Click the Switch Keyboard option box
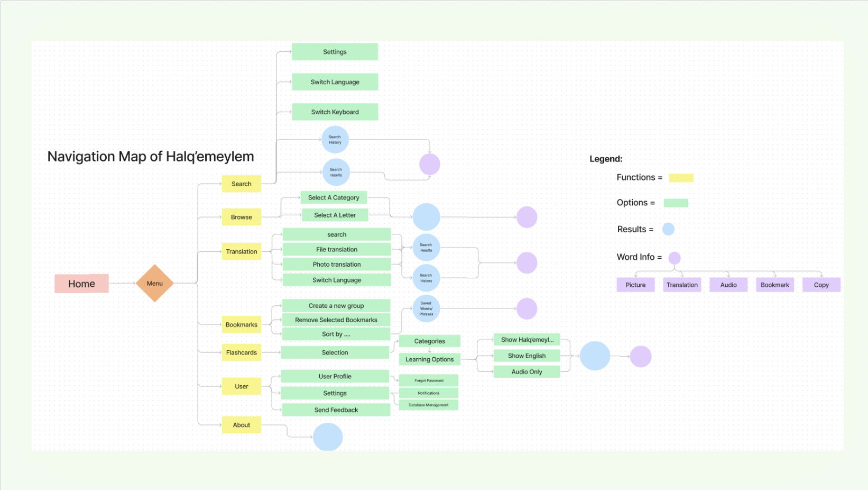868x490 pixels. [x=335, y=112]
